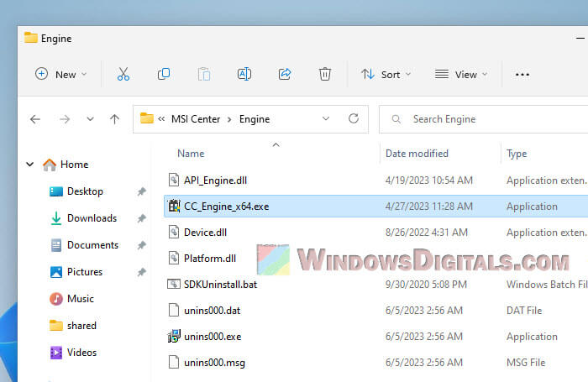Click the CC_Engine_x64.exe application icon
This screenshot has height=382, width=588.
point(174,206)
